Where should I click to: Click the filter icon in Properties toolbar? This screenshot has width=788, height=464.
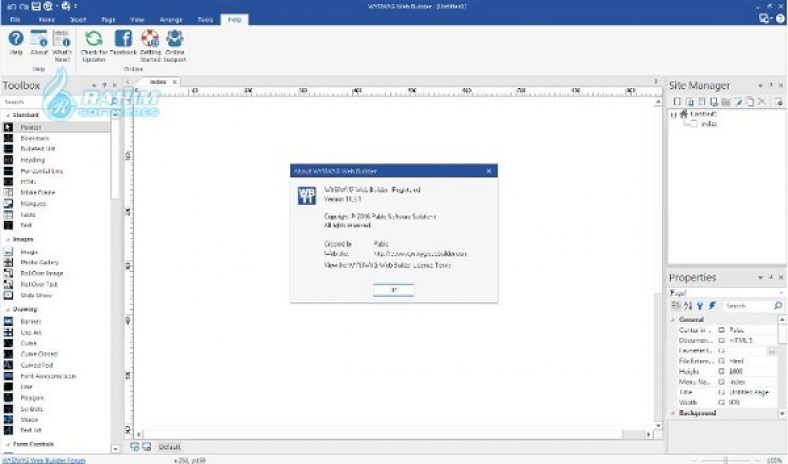coord(700,306)
